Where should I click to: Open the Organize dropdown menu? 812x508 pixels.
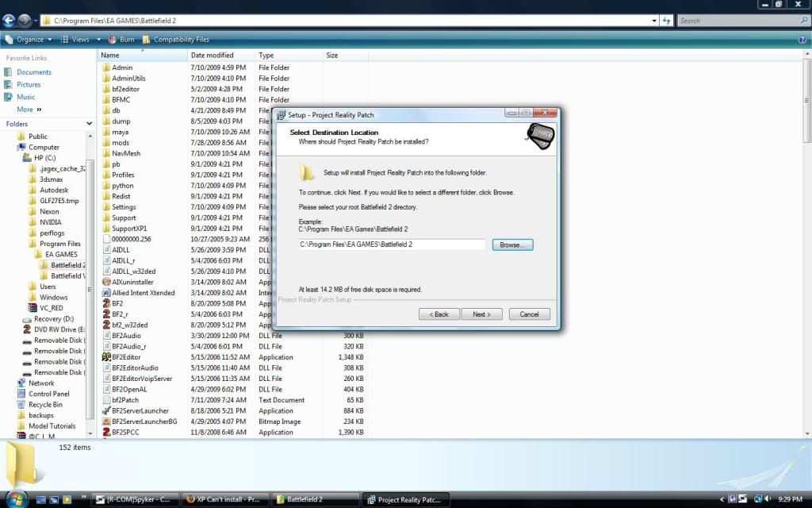(x=30, y=39)
